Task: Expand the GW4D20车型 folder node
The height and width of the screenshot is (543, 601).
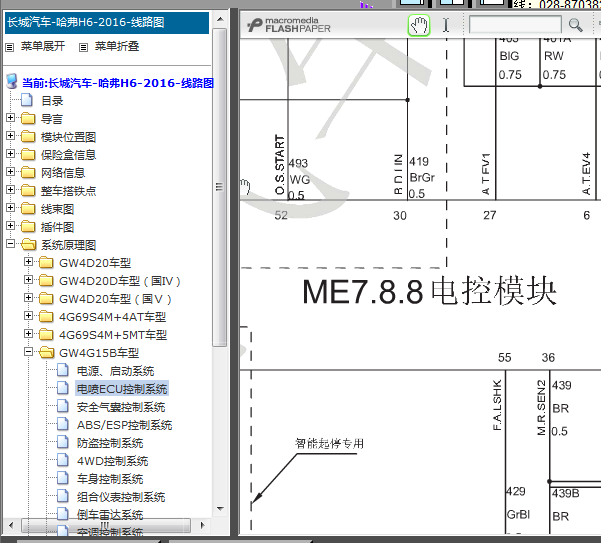Action: click(29, 263)
